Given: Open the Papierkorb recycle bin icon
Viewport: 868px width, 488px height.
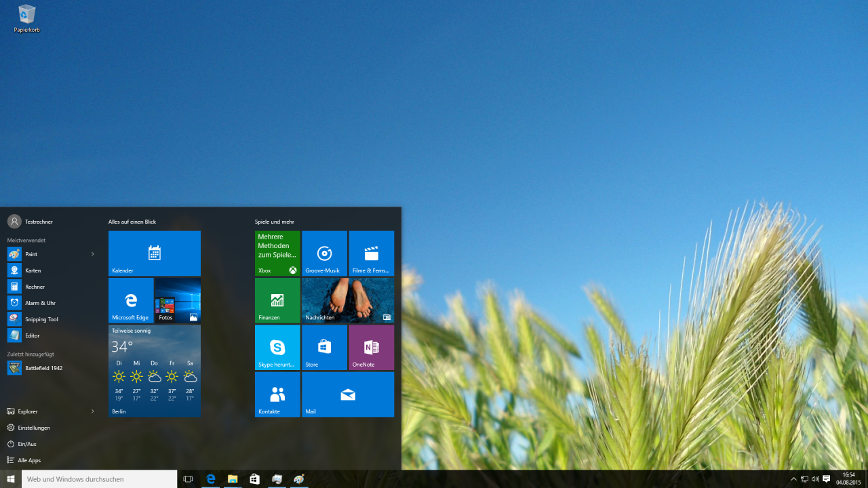Looking at the screenshot, I should point(27,18).
